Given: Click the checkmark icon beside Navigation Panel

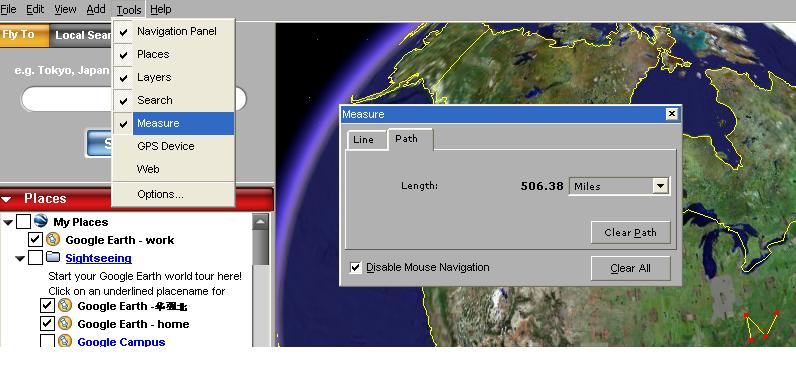Looking at the screenshot, I should coord(123,31).
